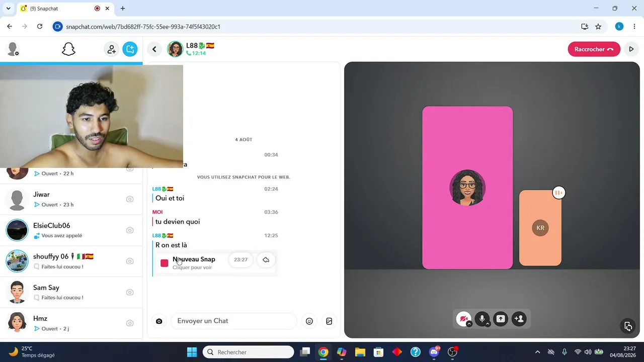
Task: Hang up with the Raccrocher button
Action: click(594, 49)
